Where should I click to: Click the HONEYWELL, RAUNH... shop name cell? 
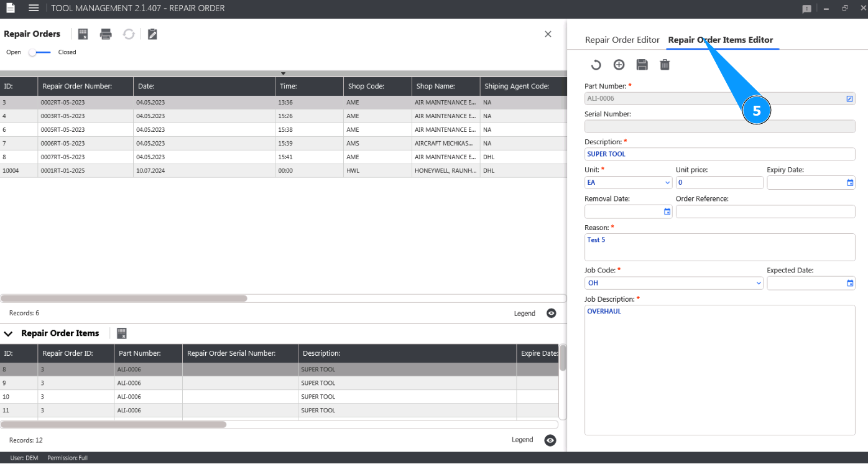(x=445, y=171)
